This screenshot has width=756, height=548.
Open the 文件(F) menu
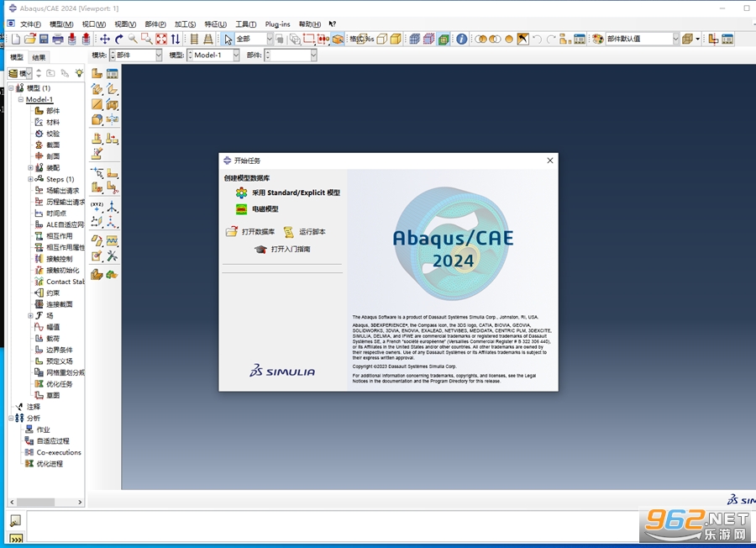30,24
